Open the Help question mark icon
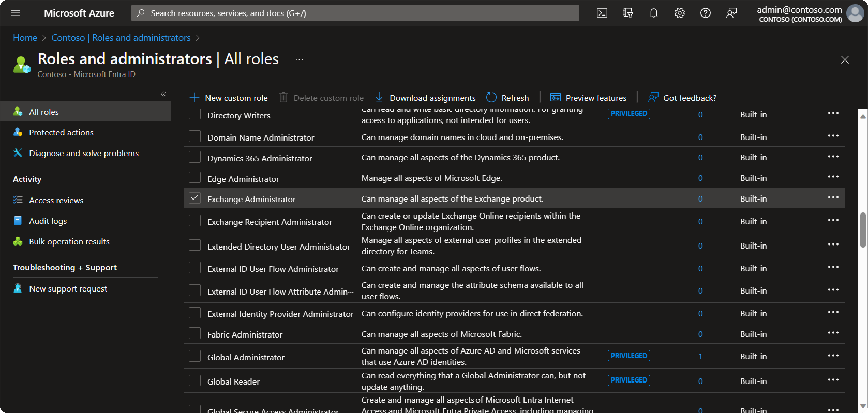The image size is (868, 413). [706, 13]
